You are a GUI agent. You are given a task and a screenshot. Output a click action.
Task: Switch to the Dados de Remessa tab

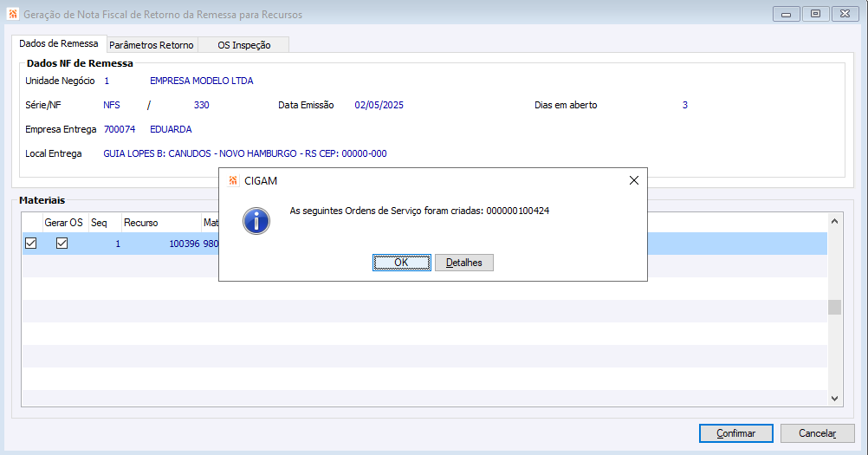[x=59, y=43]
